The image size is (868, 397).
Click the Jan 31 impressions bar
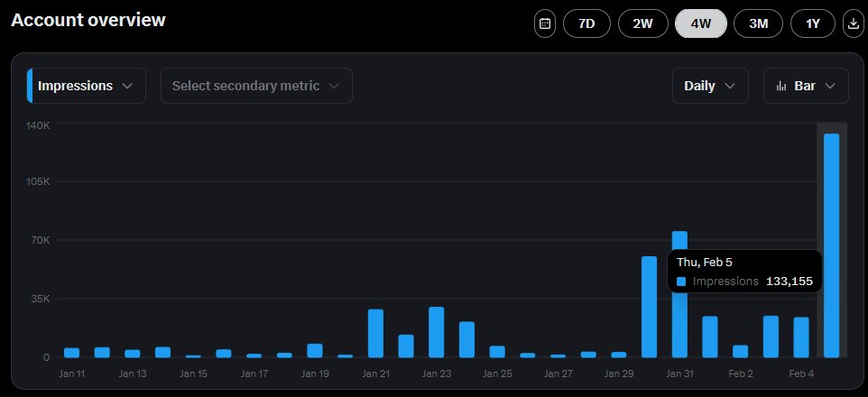click(679, 294)
